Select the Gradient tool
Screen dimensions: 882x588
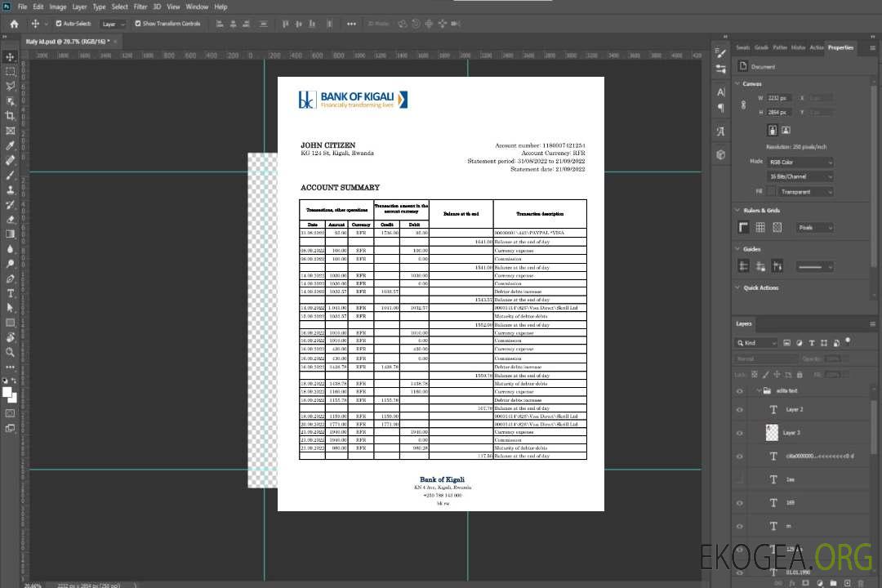11,234
